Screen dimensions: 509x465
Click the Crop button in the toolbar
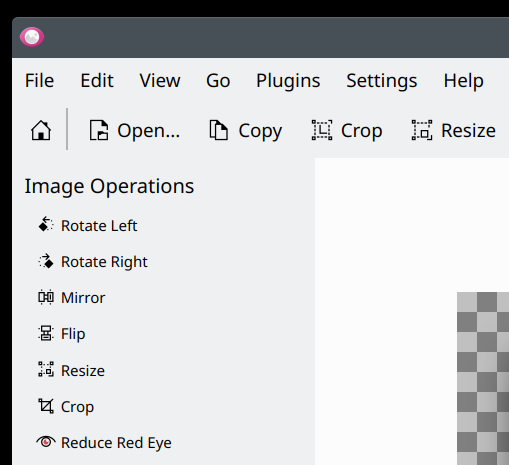347,130
